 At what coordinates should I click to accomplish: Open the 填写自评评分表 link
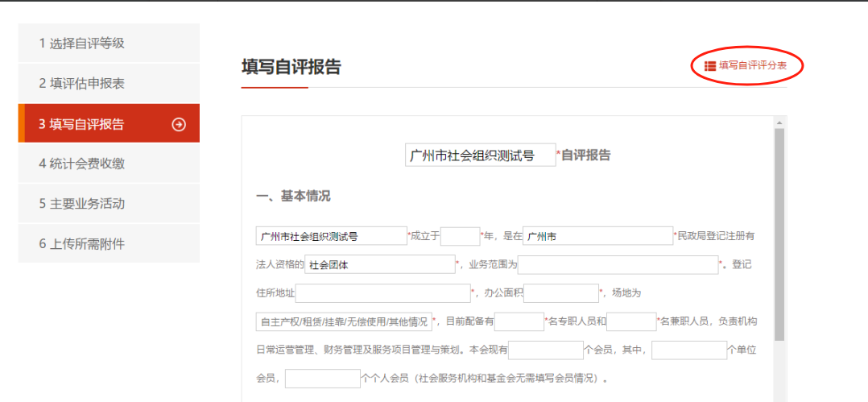click(x=753, y=66)
